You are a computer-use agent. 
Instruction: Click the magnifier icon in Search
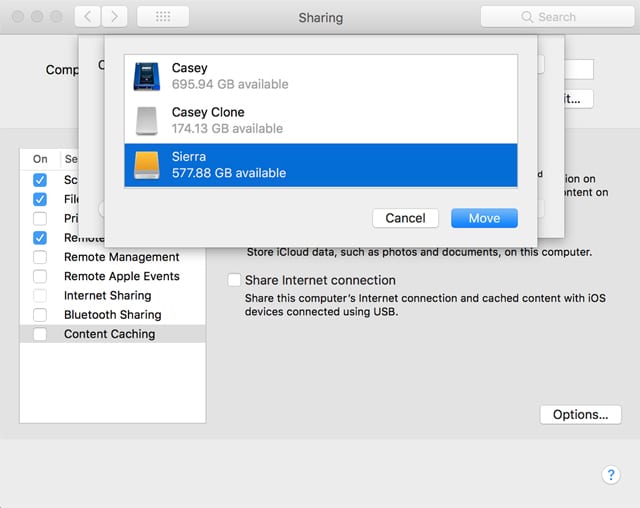pos(527,17)
